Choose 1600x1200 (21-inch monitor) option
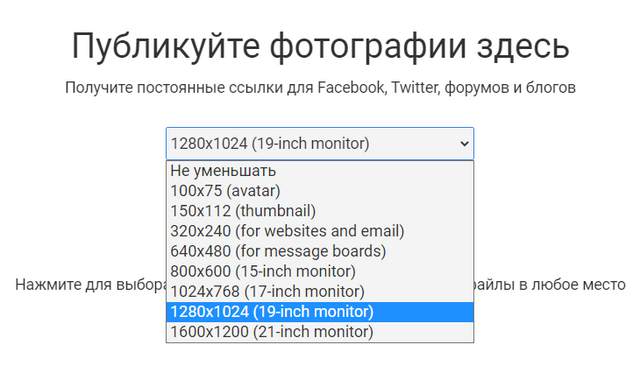Viewport: 640px width, 366px height. (320, 332)
